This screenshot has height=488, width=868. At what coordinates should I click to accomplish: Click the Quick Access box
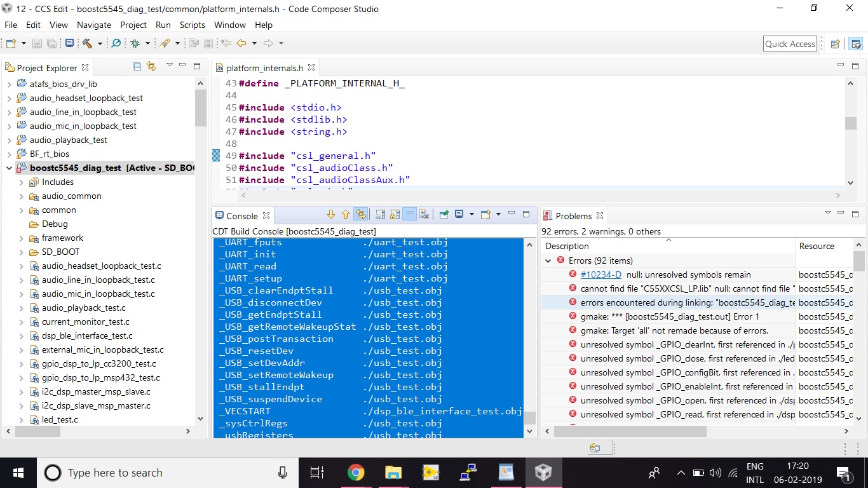[790, 44]
